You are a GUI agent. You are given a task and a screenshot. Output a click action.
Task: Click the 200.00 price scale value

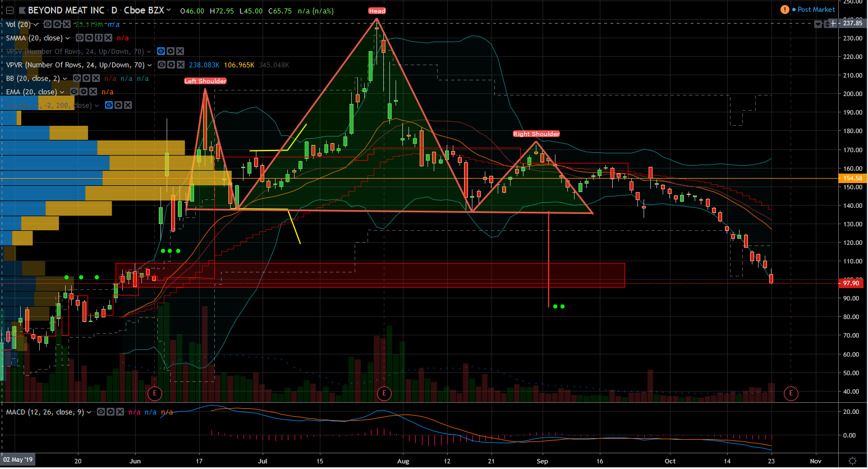(852, 94)
